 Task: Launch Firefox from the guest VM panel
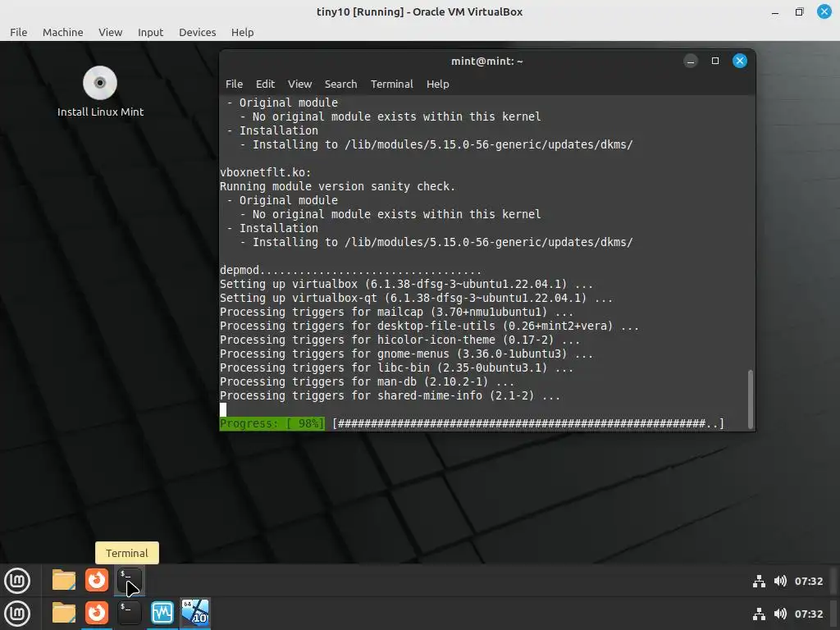97,580
